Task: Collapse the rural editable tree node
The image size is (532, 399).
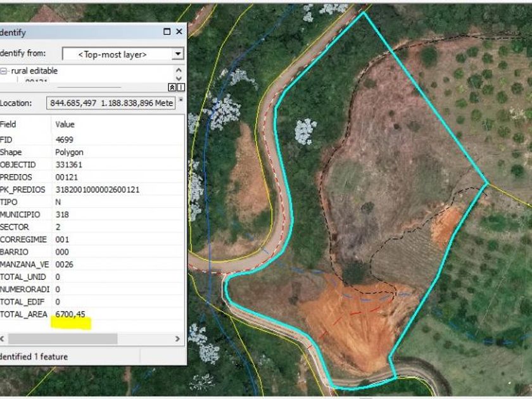Action: click(4, 71)
